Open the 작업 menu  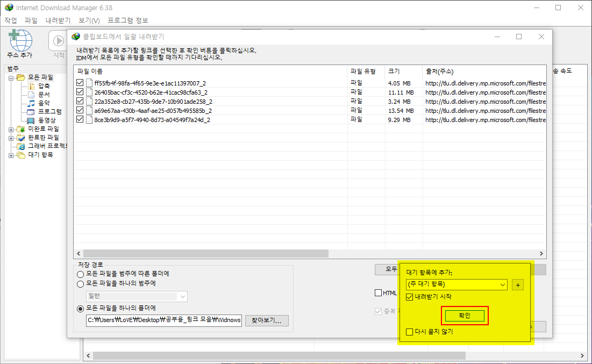pos(11,20)
